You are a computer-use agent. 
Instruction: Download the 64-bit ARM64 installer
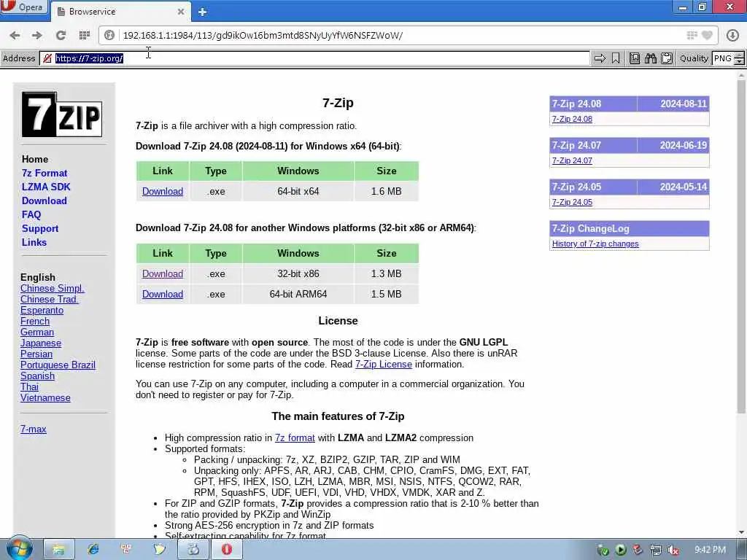pyautogui.click(x=163, y=294)
